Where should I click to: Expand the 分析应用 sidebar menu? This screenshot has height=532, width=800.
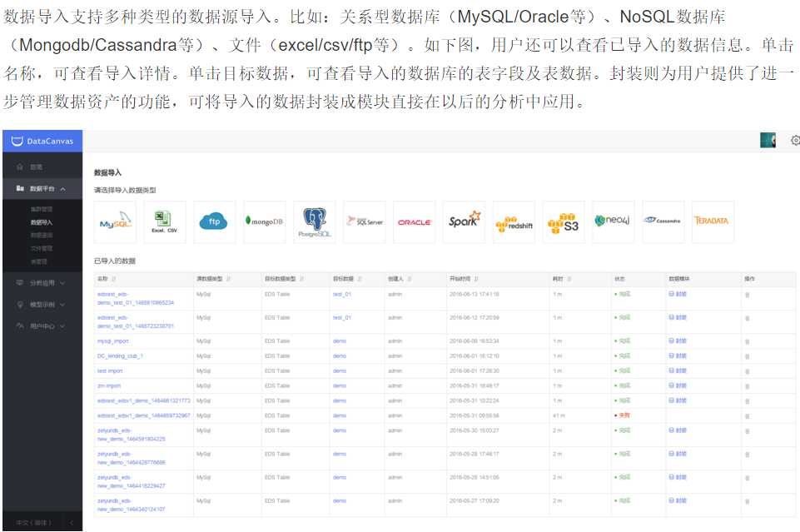point(42,283)
